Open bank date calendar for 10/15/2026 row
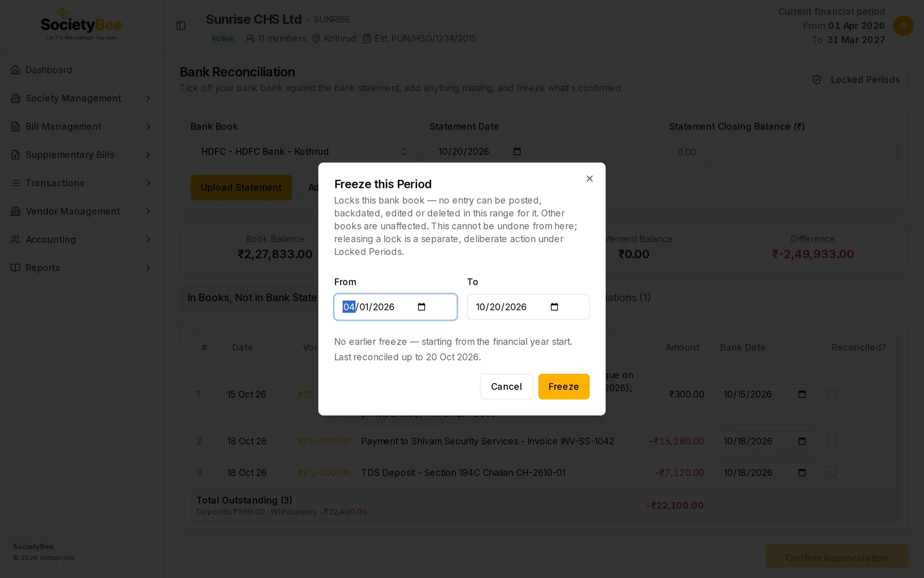This screenshot has height=578, width=924. coord(802,394)
